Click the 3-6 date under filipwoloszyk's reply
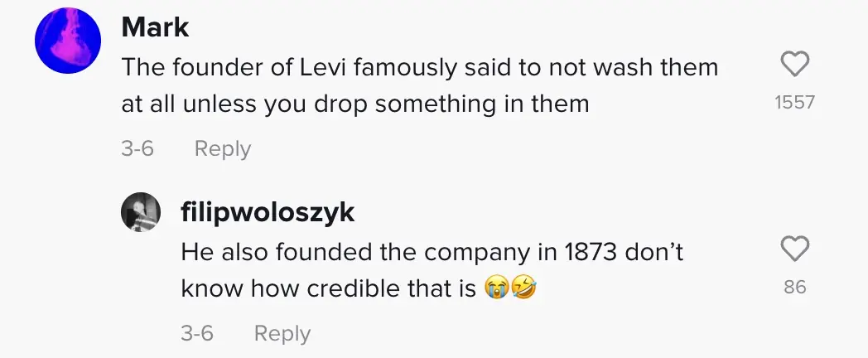 (x=197, y=334)
